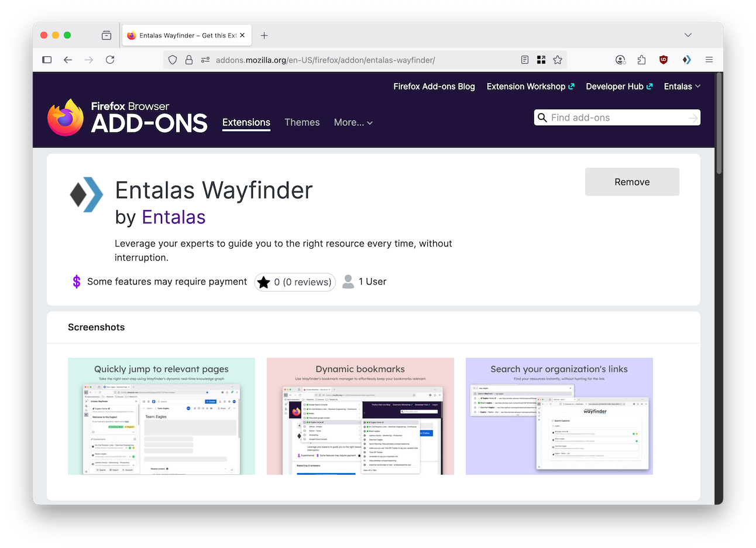
Task: Switch to the Extensions section
Action: (246, 122)
